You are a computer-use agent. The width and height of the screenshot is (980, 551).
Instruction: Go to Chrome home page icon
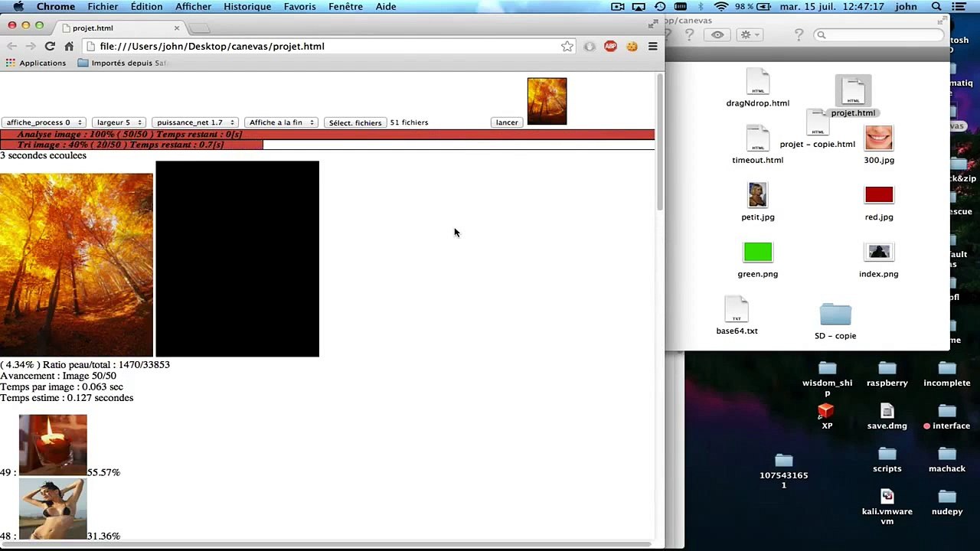pos(69,47)
